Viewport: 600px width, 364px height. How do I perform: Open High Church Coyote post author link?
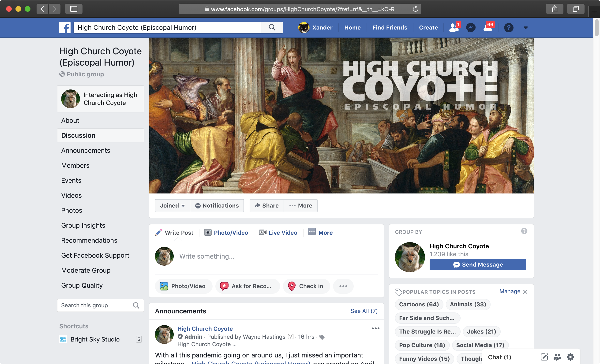click(x=205, y=329)
